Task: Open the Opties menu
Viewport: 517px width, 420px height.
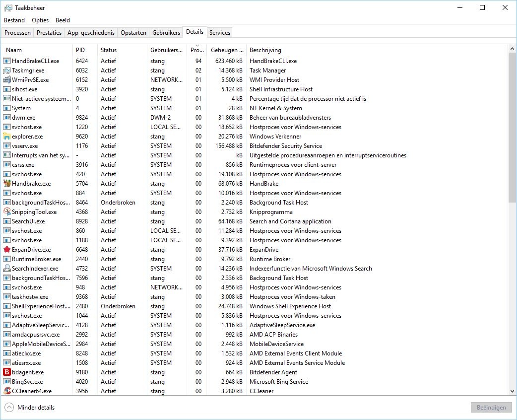Action: click(40, 20)
